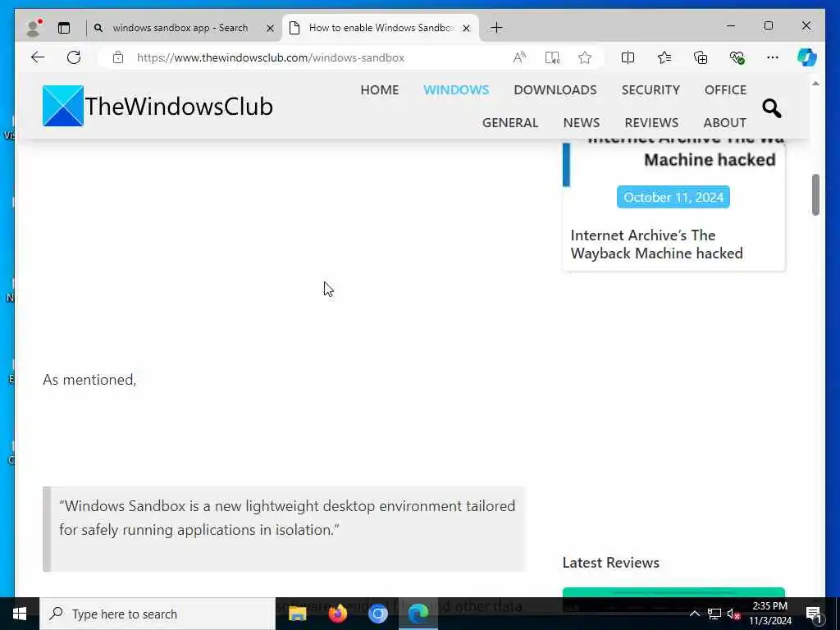Viewport: 840px width, 630px height.
Task: Launch Chrome from the taskbar
Action: [377, 614]
